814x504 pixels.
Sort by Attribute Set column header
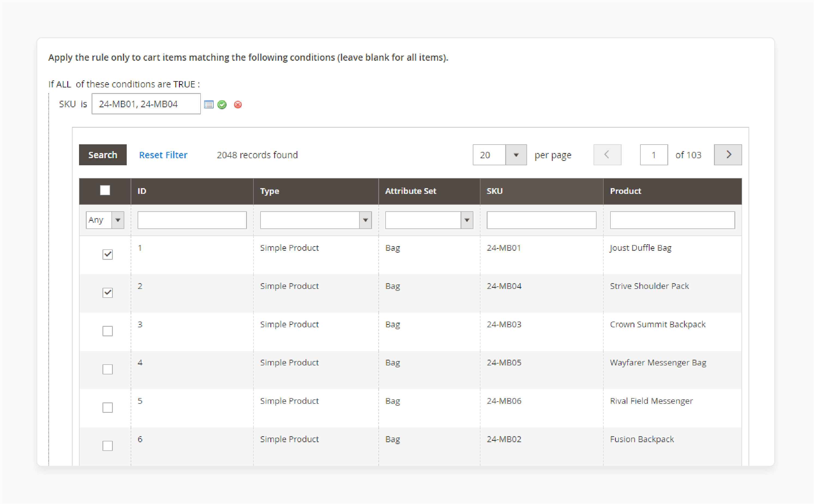[429, 191]
